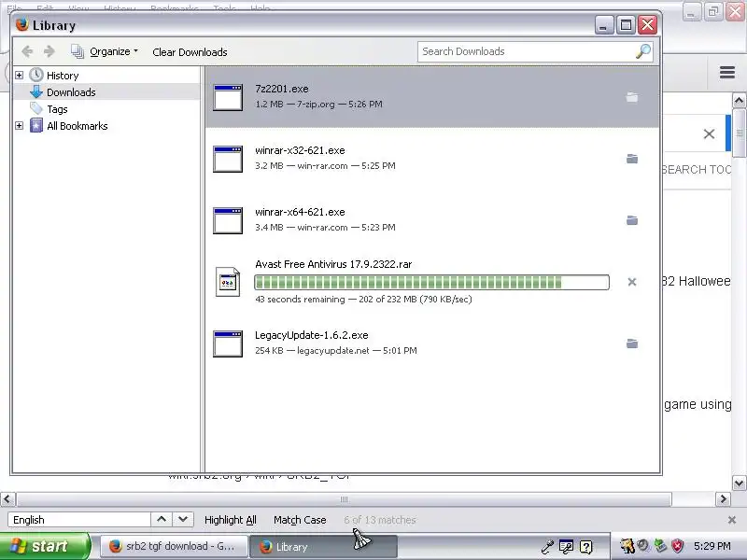This screenshot has width=747, height=560.
Task: Click the handwriting icon in language bar
Action: [x=566, y=547]
